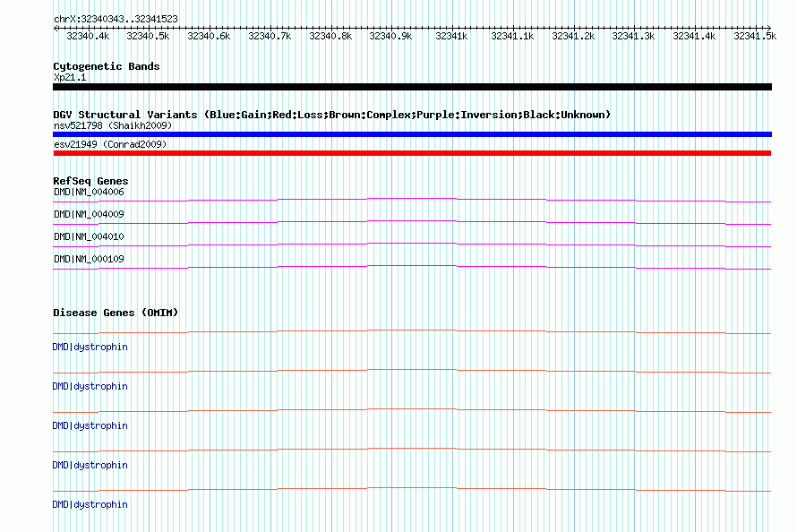Select the Disease Genes (OMIM) track title

tap(116, 313)
